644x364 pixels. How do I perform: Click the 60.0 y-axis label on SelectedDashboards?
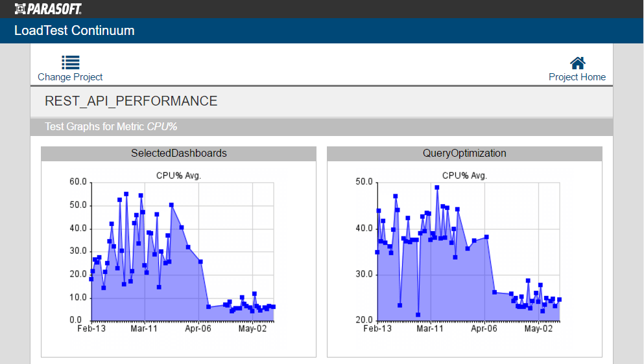[78, 182]
